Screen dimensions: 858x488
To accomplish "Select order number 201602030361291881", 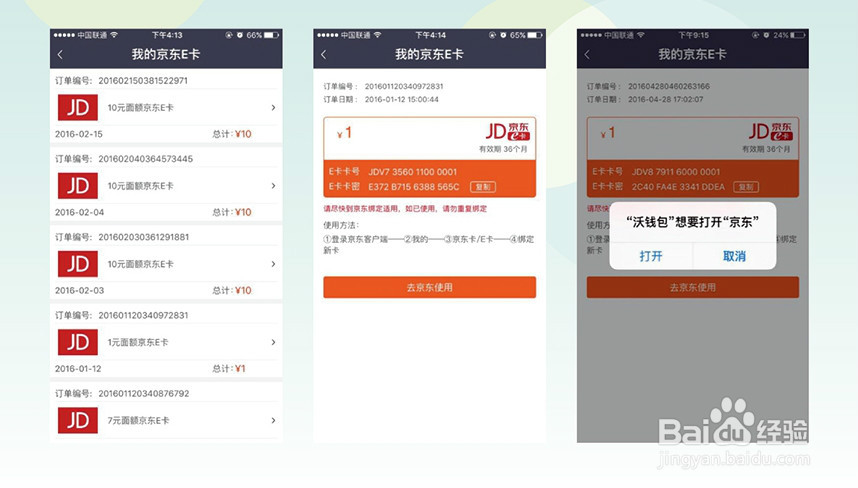I will point(144,237).
